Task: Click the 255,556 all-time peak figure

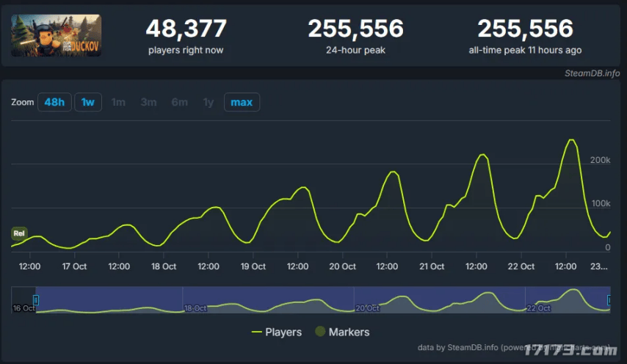Action: (525, 29)
